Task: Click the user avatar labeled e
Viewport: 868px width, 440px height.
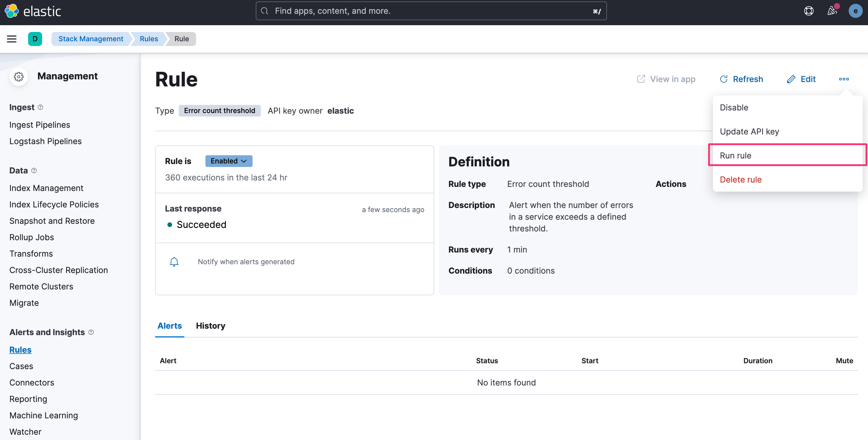Action: coord(855,11)
